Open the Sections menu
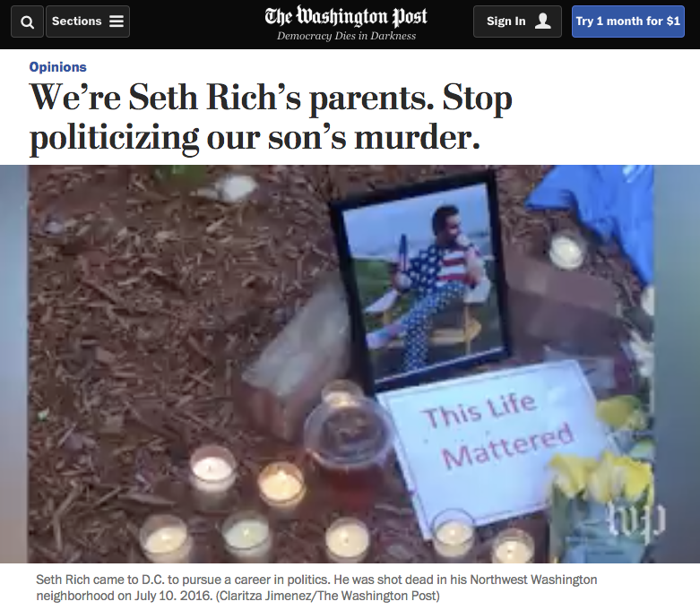The height and width of the screenshot is (610, 700). pos(88,21)
